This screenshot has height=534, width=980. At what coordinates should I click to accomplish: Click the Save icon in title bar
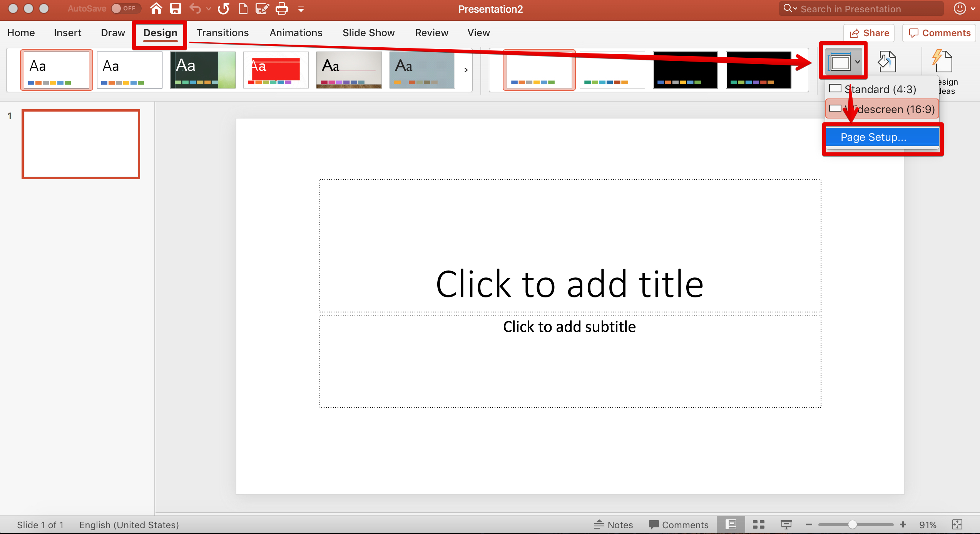click(176, 8)
